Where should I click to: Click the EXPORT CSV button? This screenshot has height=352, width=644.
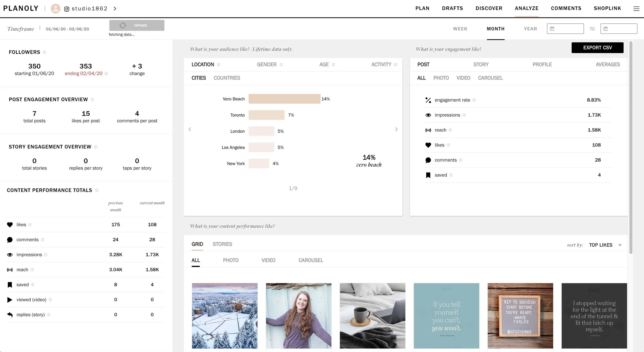(597, 48)
